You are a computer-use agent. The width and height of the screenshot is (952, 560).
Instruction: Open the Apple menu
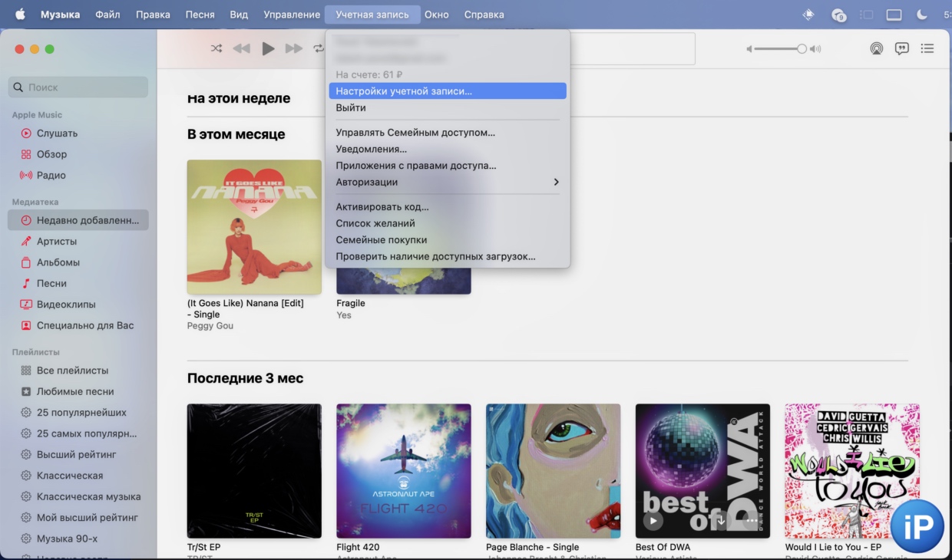coord(20,15)
